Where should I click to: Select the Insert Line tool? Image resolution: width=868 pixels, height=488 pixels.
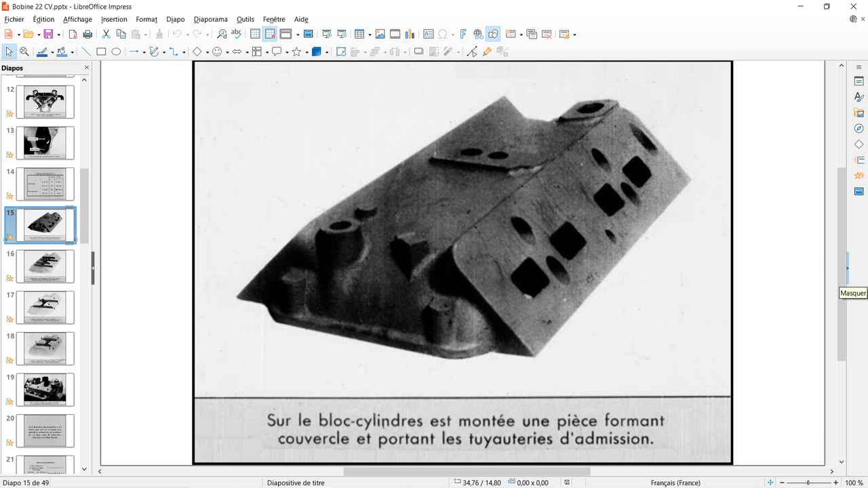86,52
